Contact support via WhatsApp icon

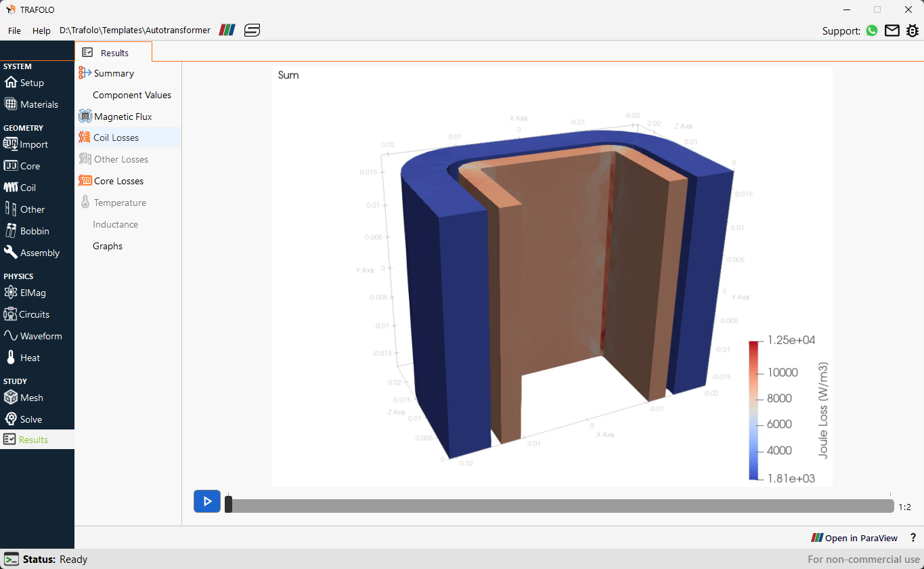(x=872, y=30)
